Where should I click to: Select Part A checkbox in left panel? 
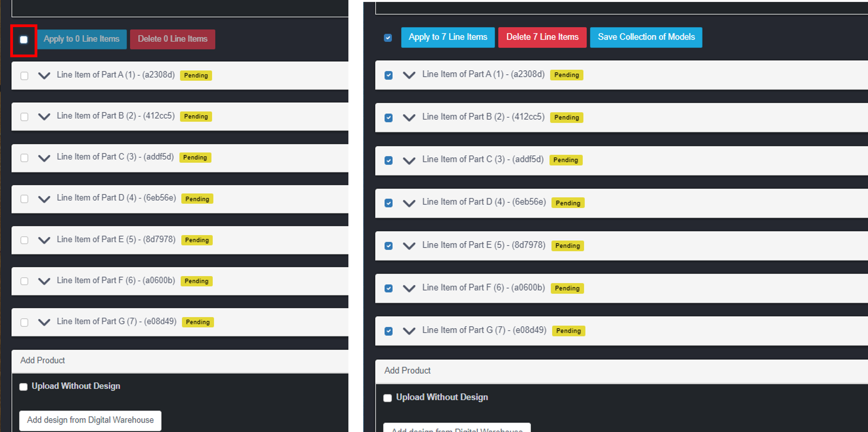click(24, 76)
